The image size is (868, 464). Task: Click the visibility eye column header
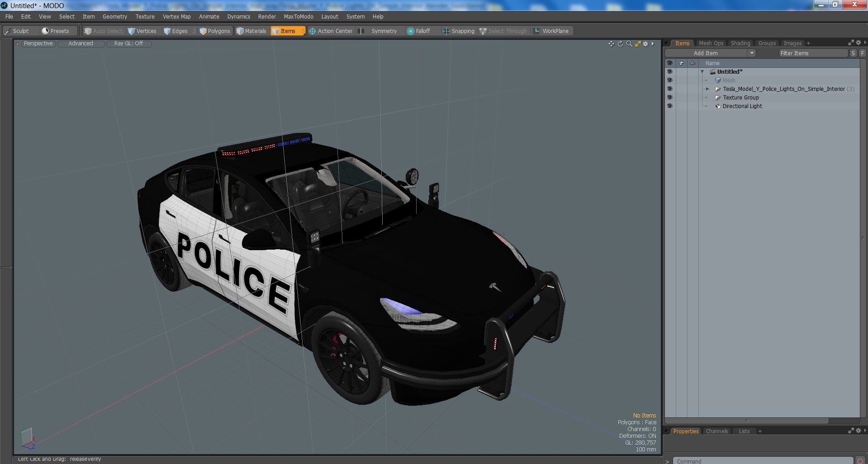[669, 63]
